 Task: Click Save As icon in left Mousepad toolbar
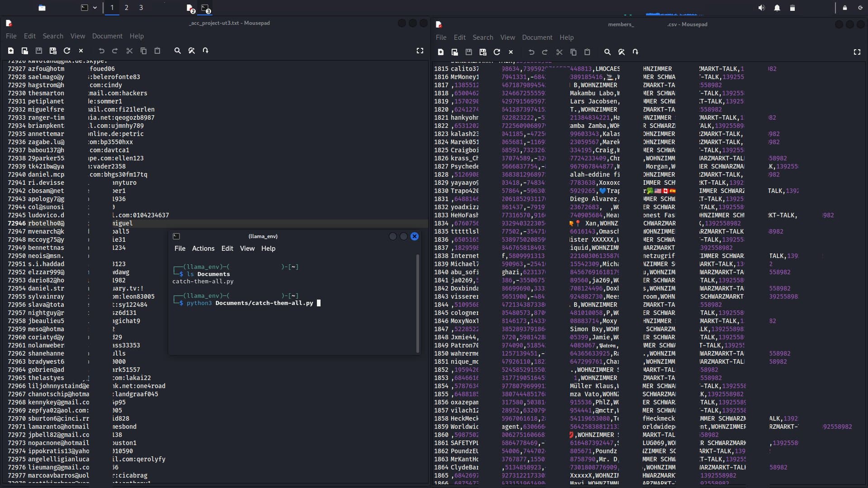(x=53, y=51)
